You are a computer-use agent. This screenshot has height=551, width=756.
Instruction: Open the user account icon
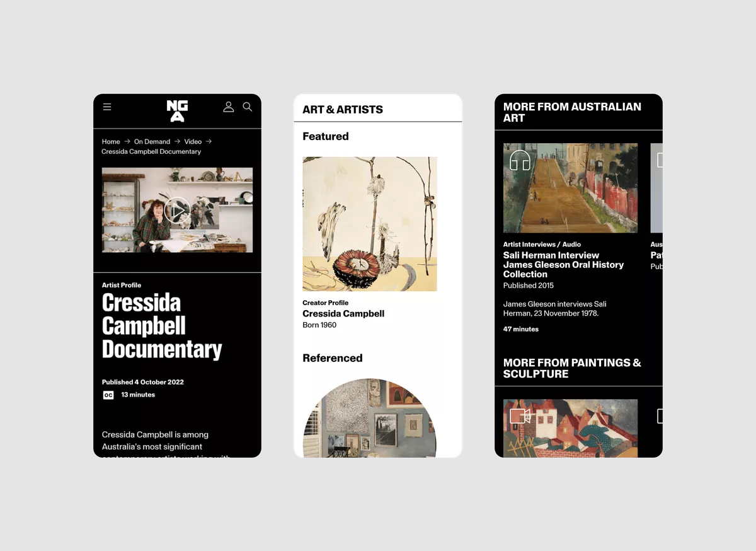pos(229,107)
